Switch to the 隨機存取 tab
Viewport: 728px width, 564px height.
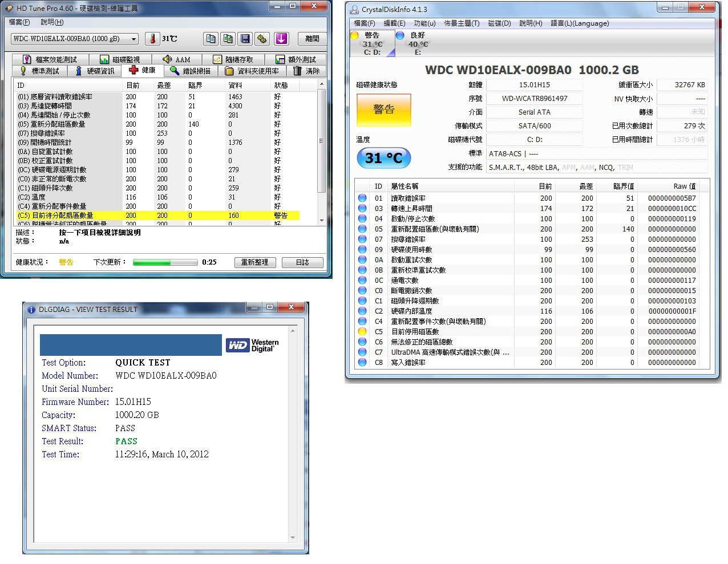(x=234, y=59)
